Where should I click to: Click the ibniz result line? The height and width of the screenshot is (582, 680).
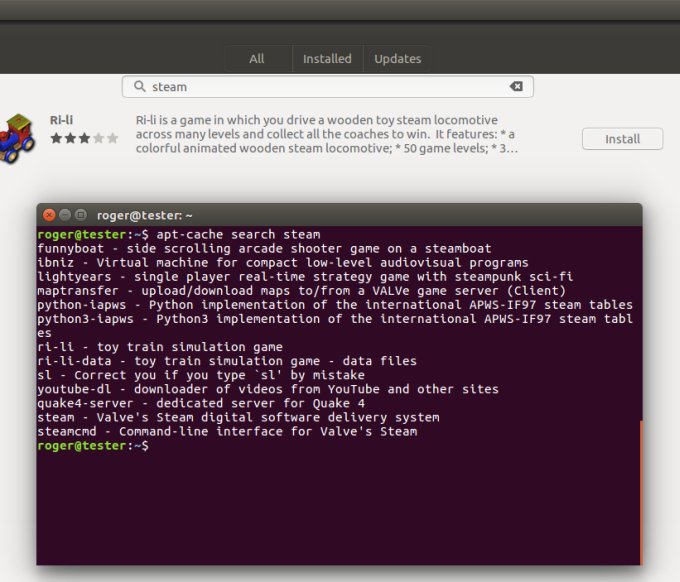283,263
